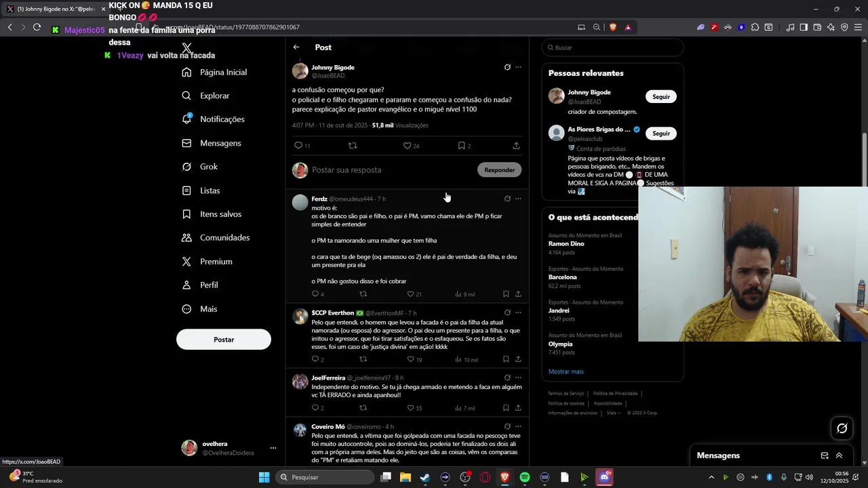This screenshot has width=868, height=488.
Task: Bookmark Ferdz's reply
Action: [506, 294]
